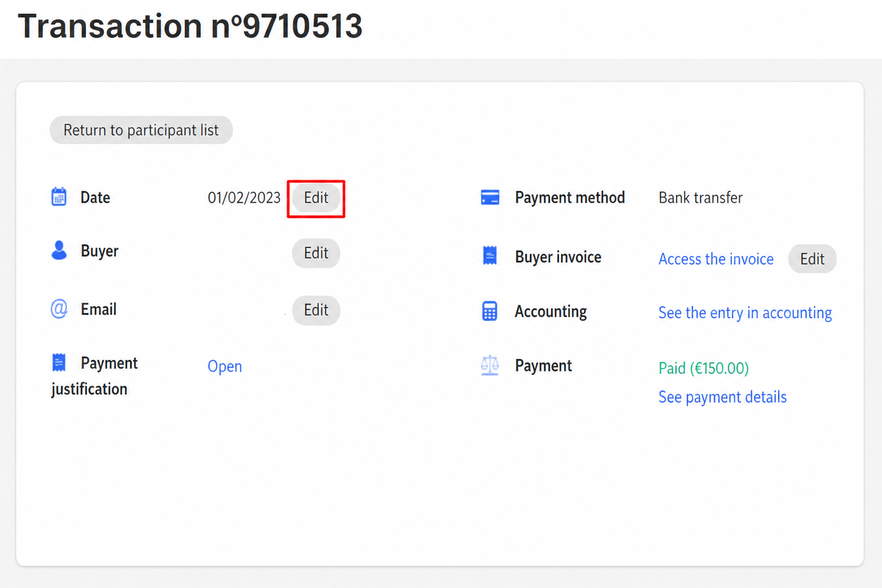Open the Access the invoice link

point(716,259)
